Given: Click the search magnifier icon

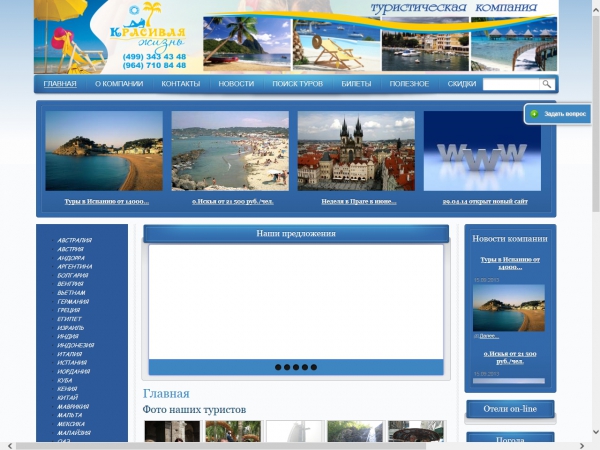Looking at the screenshot, I should 547,84.
